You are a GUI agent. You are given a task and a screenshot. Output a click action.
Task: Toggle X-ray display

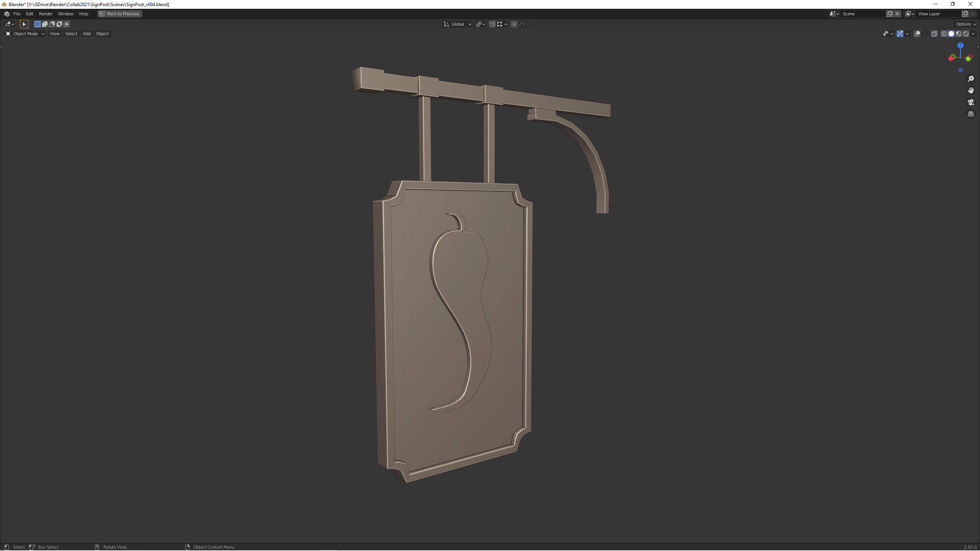(934, 34)
